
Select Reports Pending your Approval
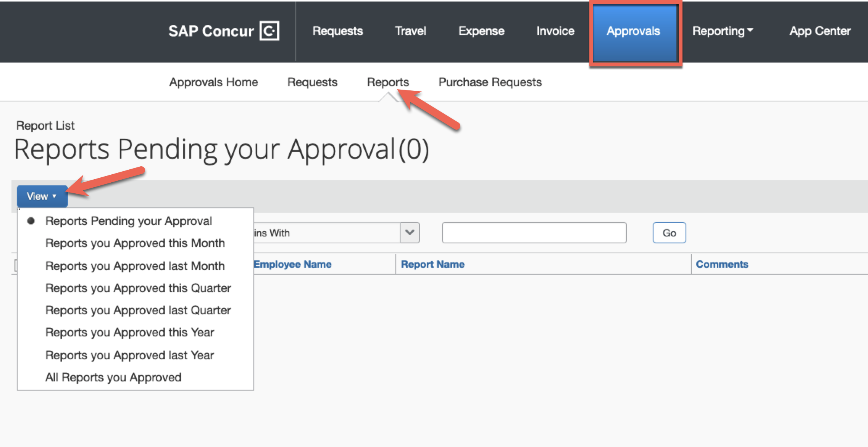tap(129, 220)
